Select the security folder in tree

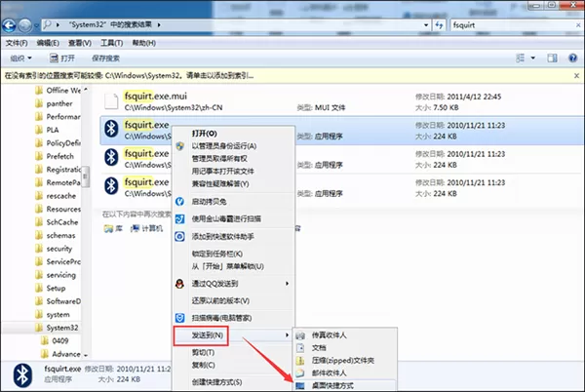(x=54, y=249)
